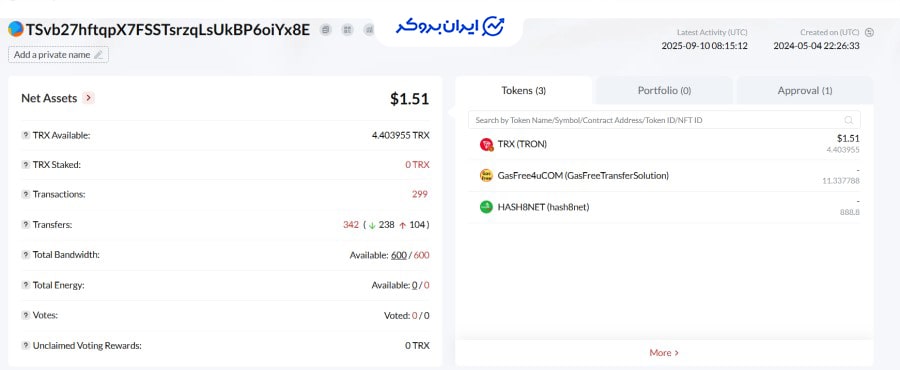Click the HASH8NET token logo
This screenshot has width=900, height=370.
[x=486, y=207]
